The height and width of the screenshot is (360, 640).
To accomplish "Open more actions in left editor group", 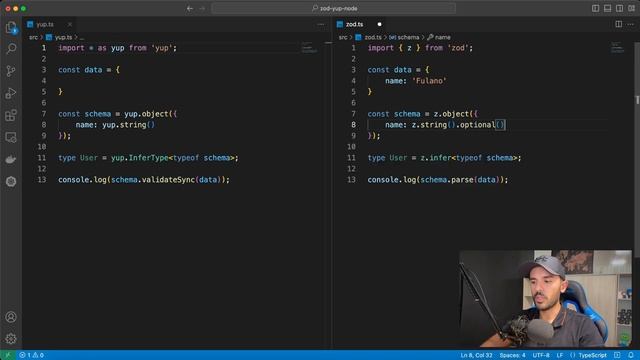I will pos(321,24).
